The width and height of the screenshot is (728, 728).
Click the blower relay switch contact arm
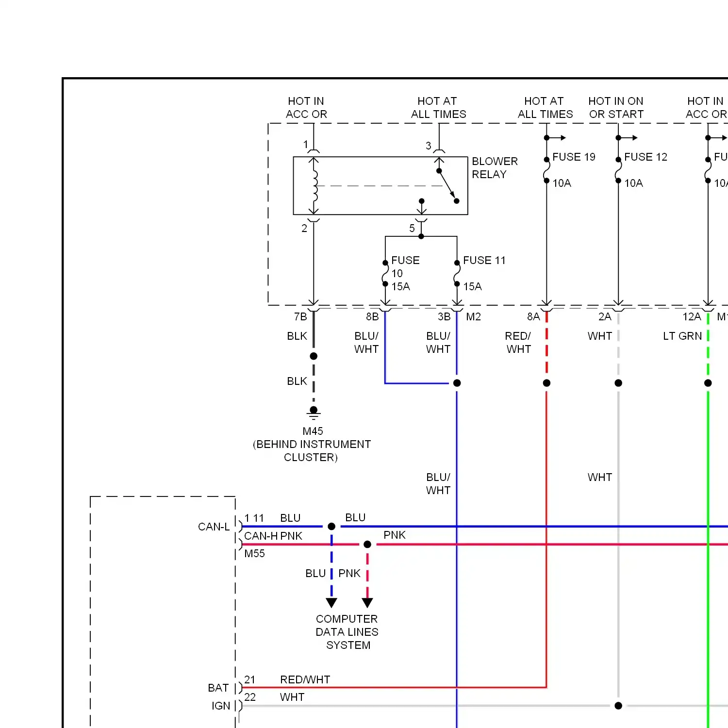click(x=447, y=186)
